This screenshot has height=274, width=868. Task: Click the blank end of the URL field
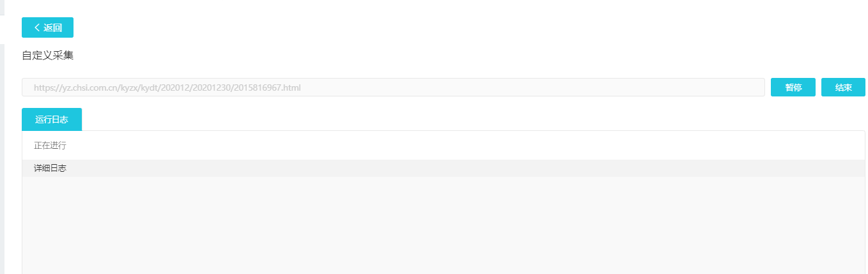[575, 88]
